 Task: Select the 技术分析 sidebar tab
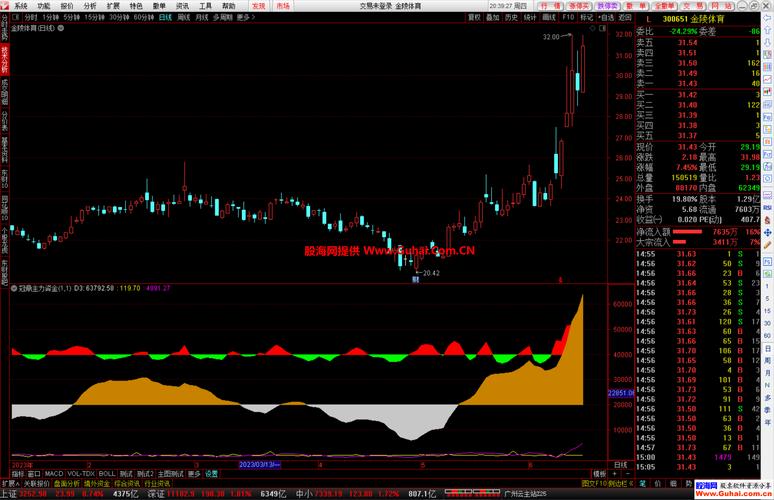(4, 59)
